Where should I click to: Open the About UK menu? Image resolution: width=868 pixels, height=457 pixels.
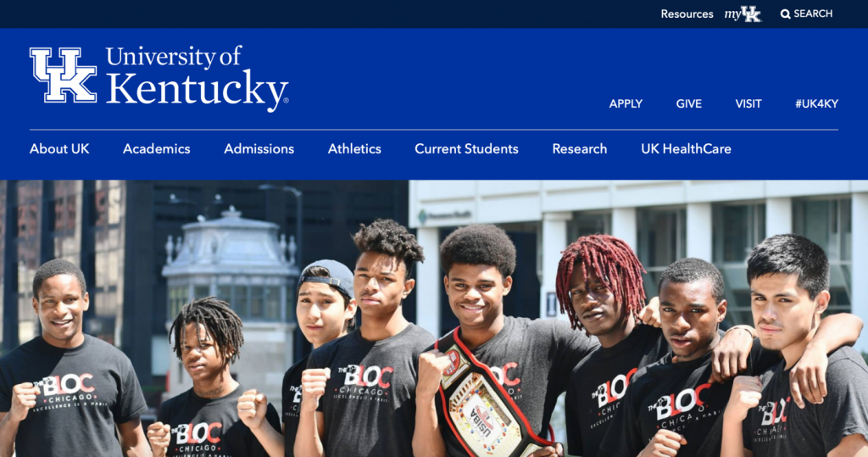pos(59,148)
